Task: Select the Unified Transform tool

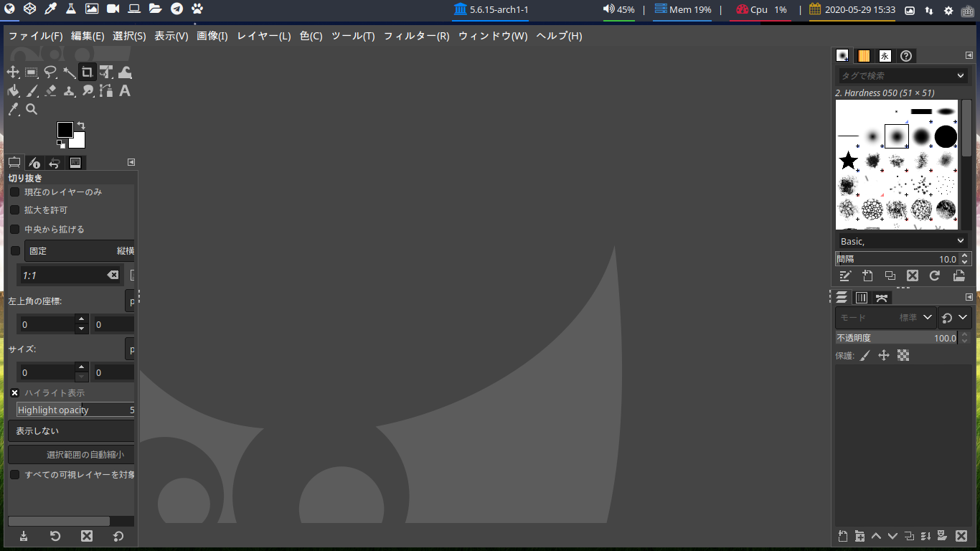Action: pyautogui.click(x=106, y=72)
